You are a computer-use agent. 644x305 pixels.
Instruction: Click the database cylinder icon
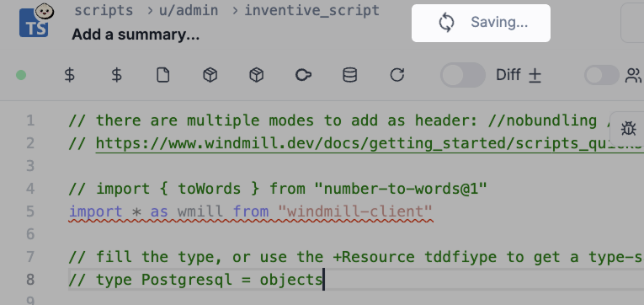[x=350, y=75]
